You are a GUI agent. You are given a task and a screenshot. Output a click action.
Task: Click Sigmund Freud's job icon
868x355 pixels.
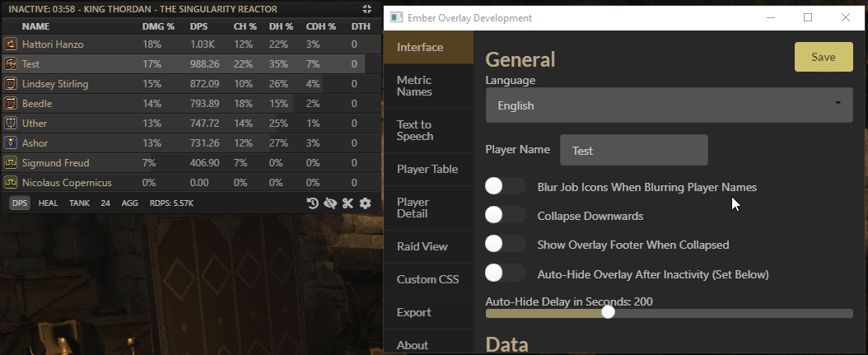tap(10, 163)
